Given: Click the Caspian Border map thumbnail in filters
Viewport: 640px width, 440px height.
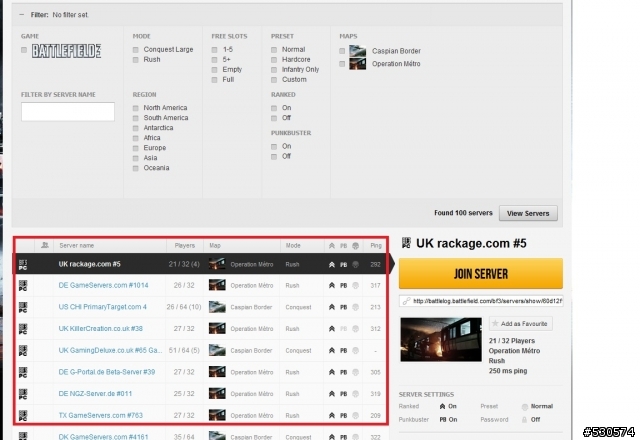Looking at the screenshot, I should pos(357,51).
